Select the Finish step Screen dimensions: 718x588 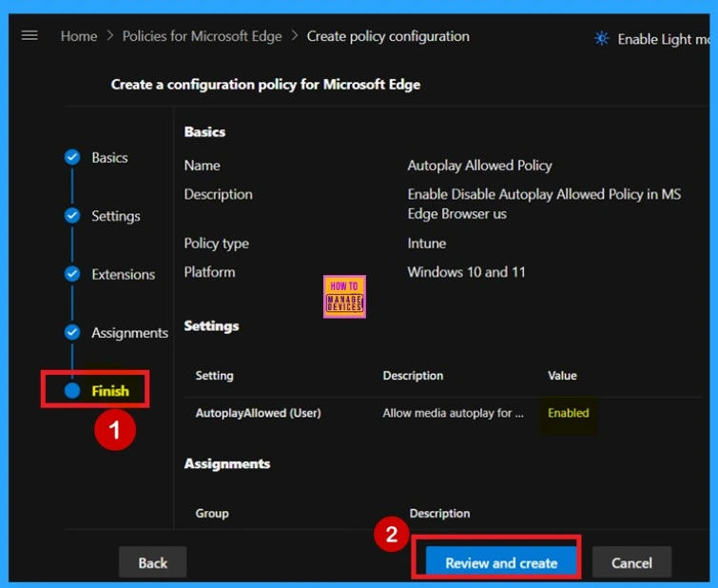(x=110, y=391)
